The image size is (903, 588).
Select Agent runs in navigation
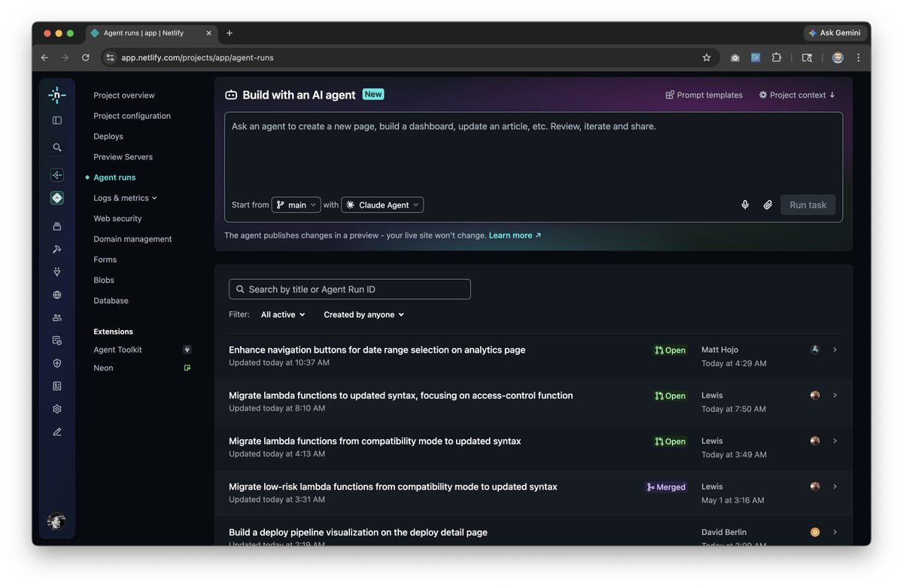tap(114, 177)
